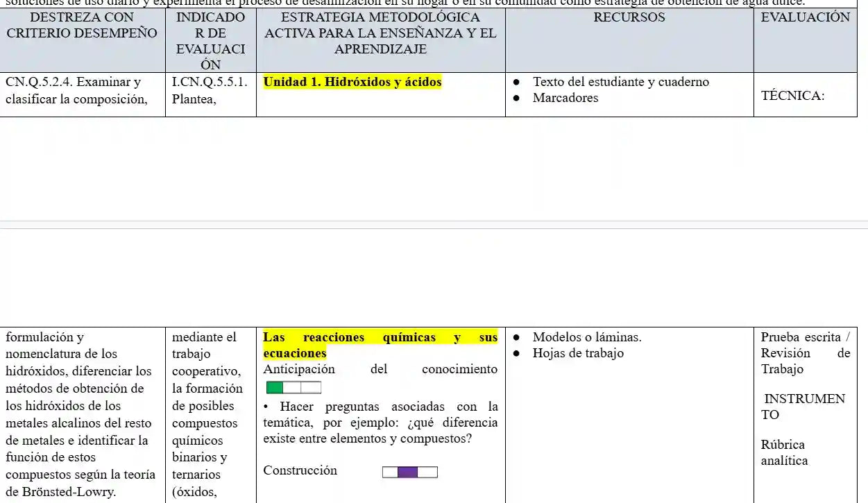Click the 'INDICADOR DE EVALUACIÓN' column header
Viewport: 868px width, 503px height.
click(210, 40)
